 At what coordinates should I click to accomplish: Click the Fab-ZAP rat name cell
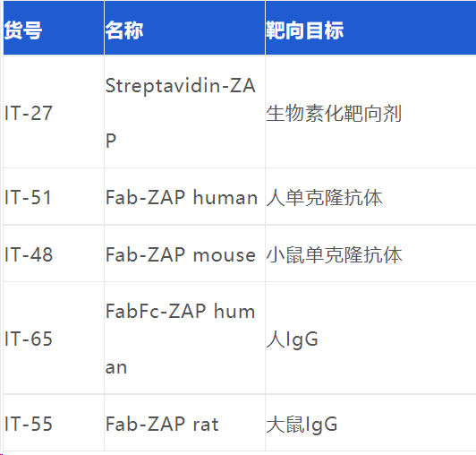tap(184, 423)
